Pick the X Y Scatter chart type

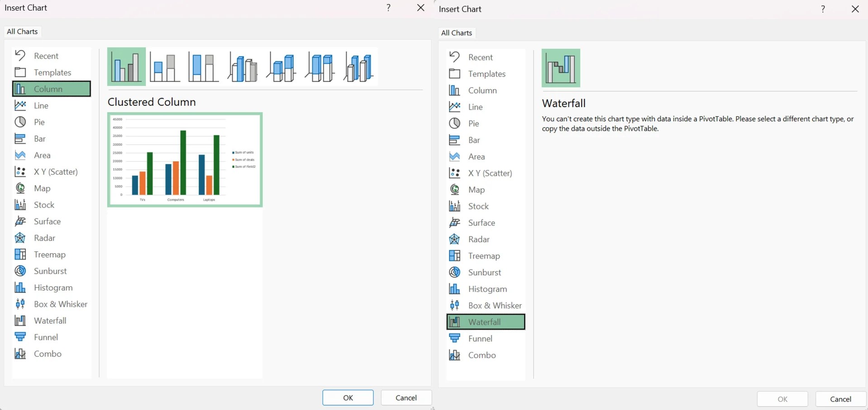(55, 172)
